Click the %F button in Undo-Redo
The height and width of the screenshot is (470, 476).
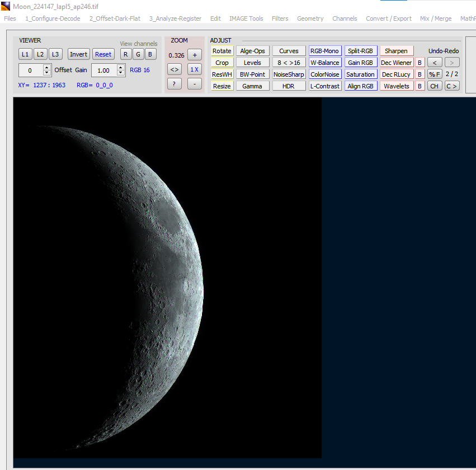click(435, 74)
